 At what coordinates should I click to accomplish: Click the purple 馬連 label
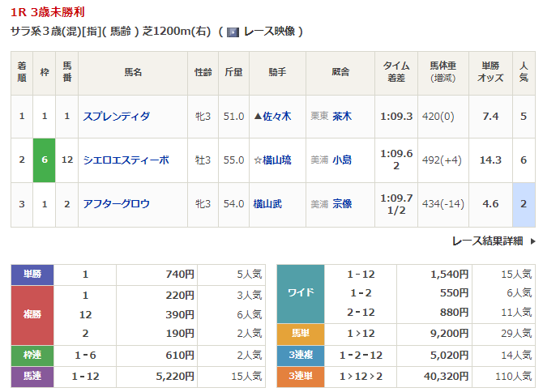point(32,377)
